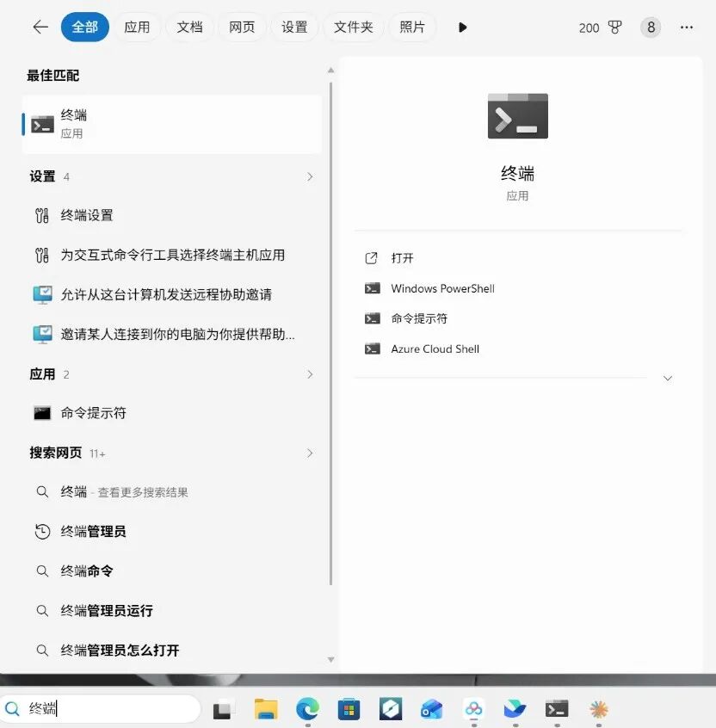Click the profile badge showing 8

coord(651,27)
